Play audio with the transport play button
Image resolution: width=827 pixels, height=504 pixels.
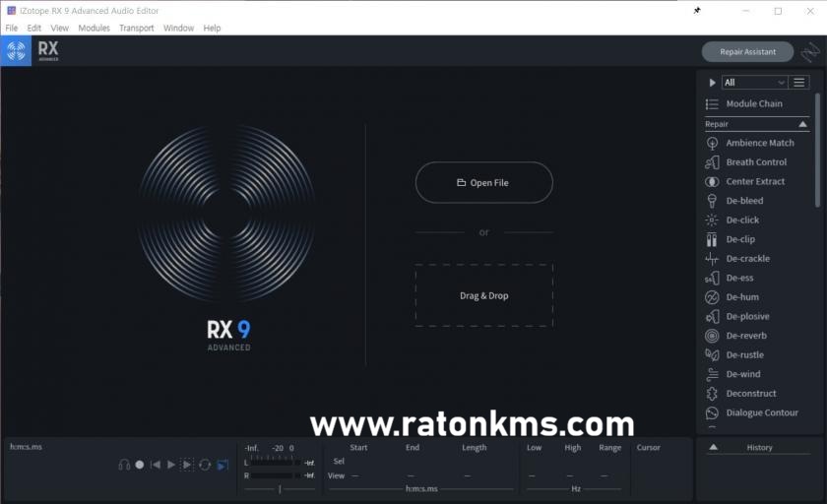tap(171, 465)
